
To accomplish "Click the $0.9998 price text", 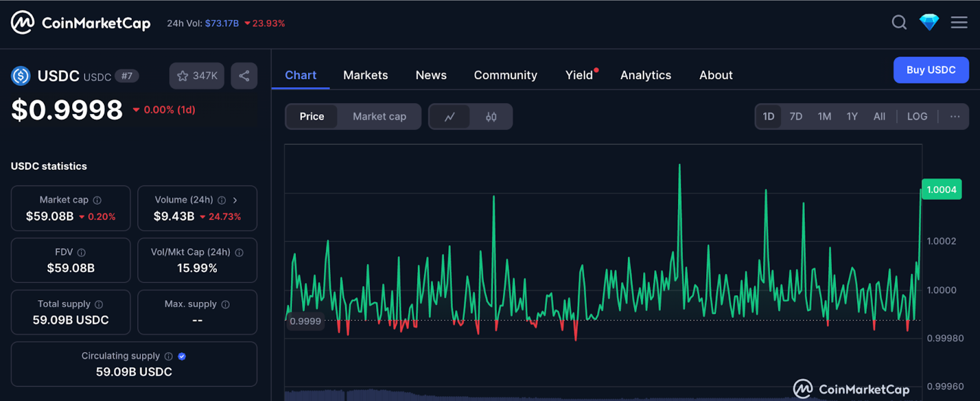I will (67, 110).
